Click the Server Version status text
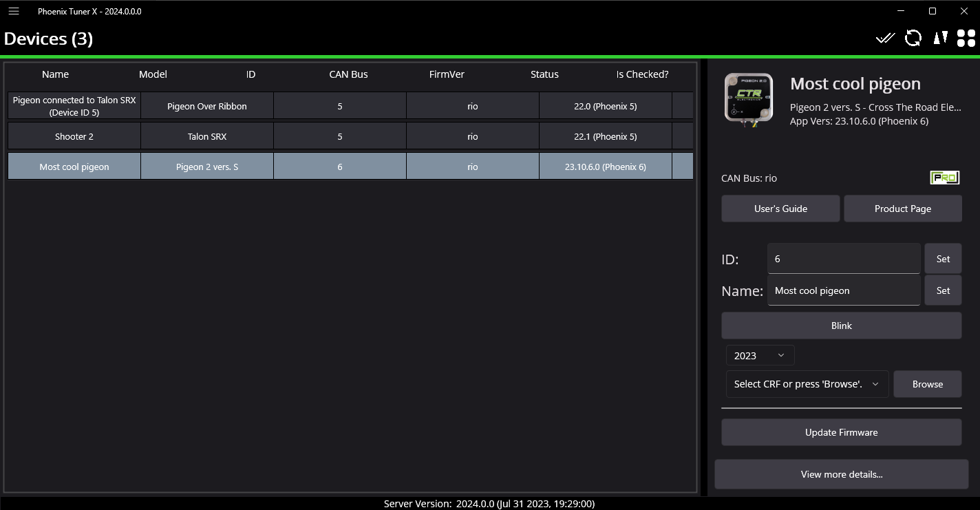 (489, 504)
